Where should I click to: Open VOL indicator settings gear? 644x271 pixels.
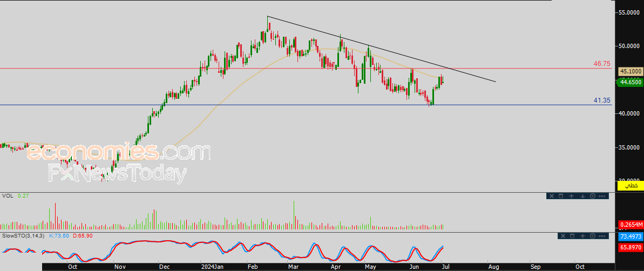593,196
